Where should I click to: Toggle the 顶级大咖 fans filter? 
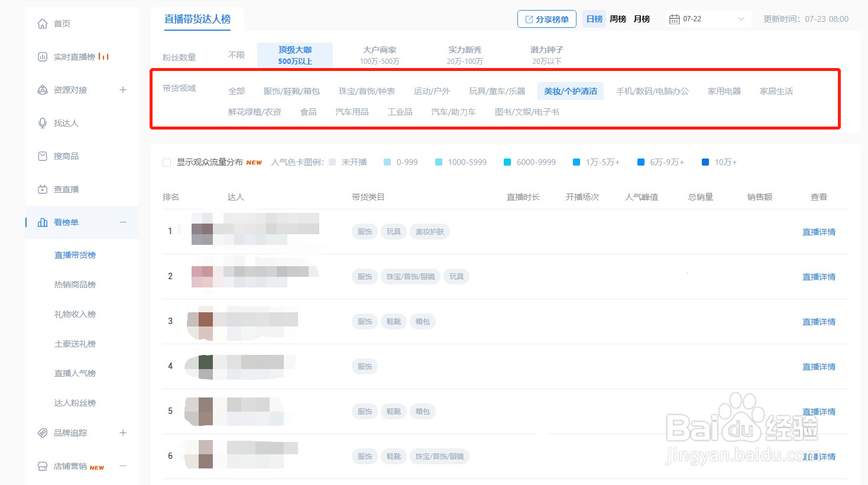(295, 54)
